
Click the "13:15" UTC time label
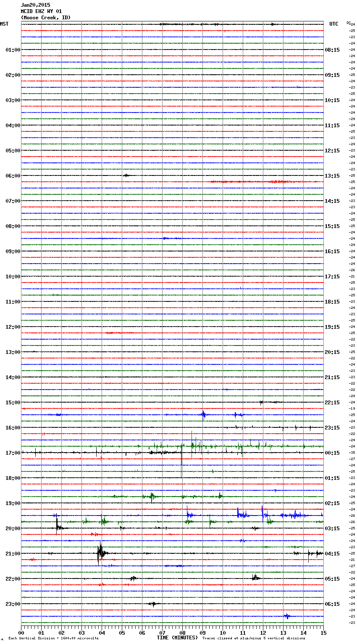tap(332, 175)
